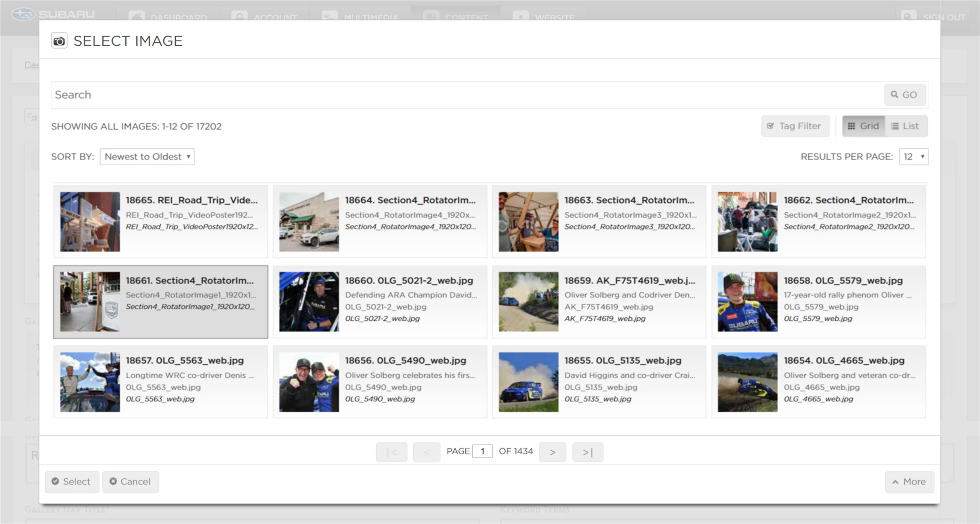This screenshot has height=524, width=980.
Task: Click the Cancel button
Action: pos(130,482)
